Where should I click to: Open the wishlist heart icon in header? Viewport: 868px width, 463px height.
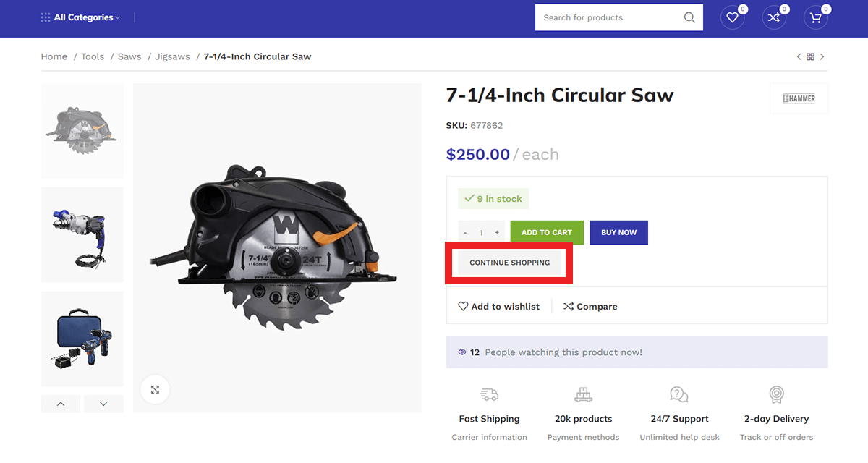pos(732,17)
